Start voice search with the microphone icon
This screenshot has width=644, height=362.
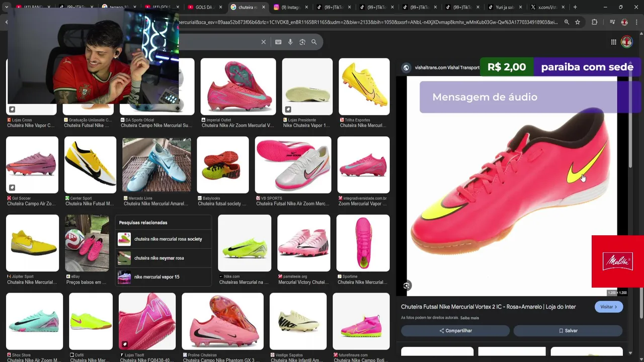point(290,42)
